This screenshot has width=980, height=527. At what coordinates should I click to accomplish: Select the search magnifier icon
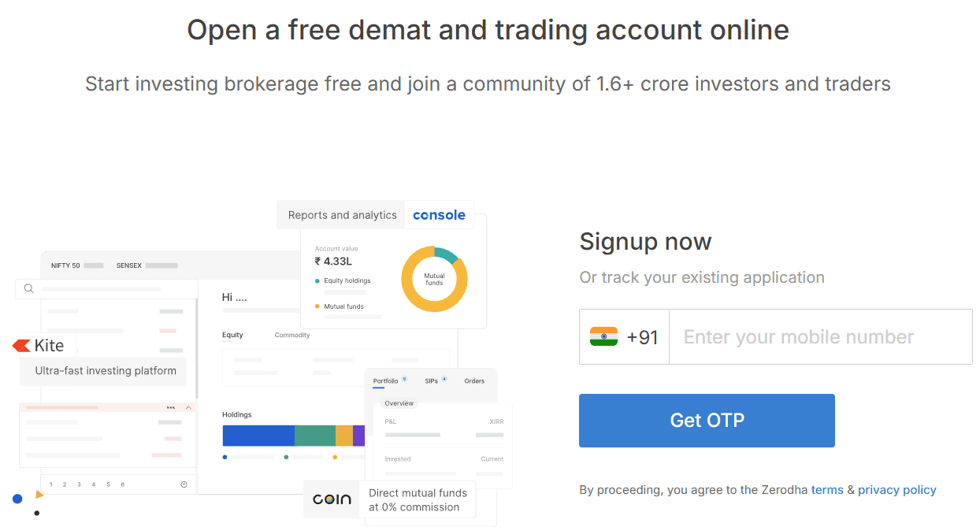click(x=28, y=288)
